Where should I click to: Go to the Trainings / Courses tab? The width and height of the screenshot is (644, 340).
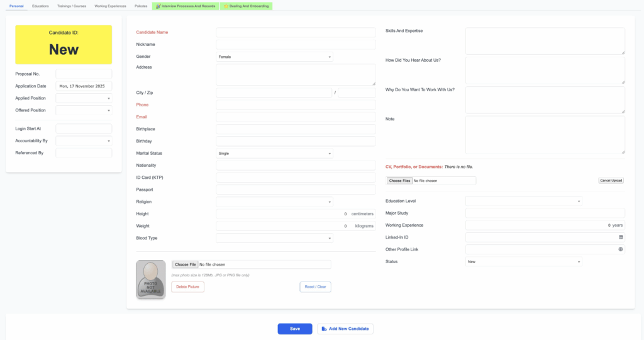71,6
